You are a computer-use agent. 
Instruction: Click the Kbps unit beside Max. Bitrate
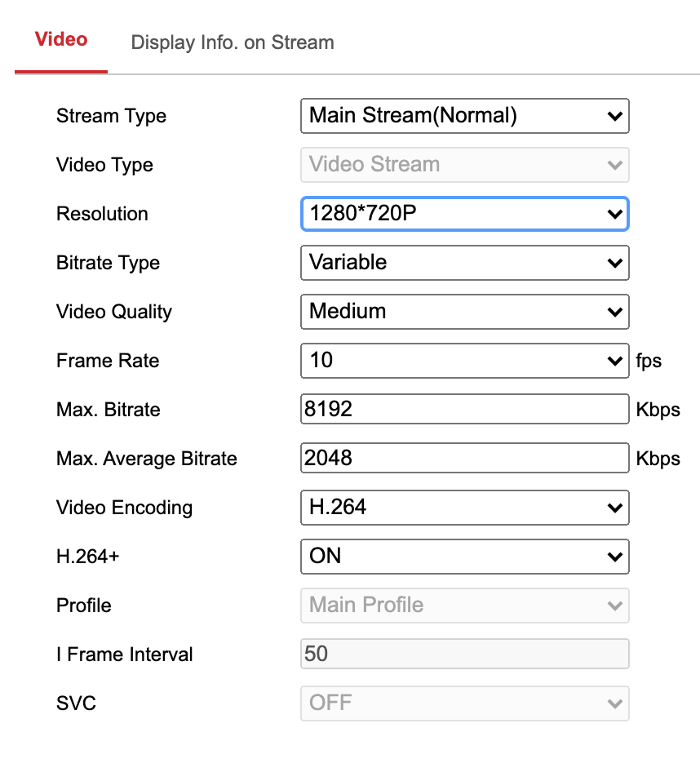[x=658, y=410]
